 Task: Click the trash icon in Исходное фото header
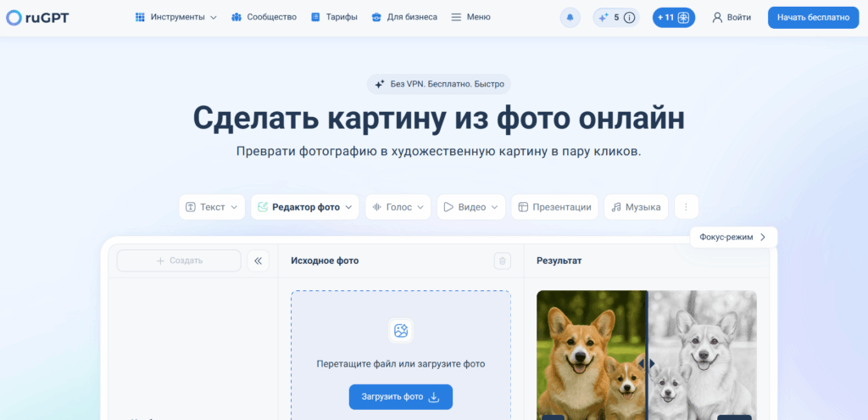point(502,261)
